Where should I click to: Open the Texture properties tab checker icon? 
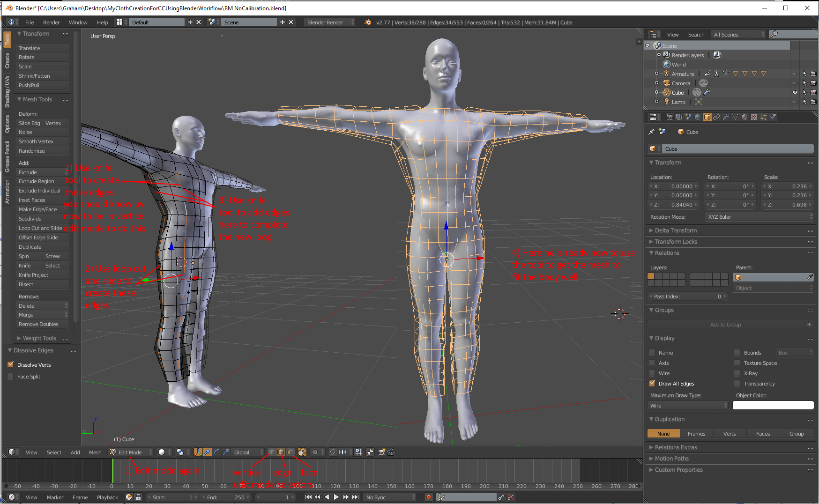click(754, 117)
